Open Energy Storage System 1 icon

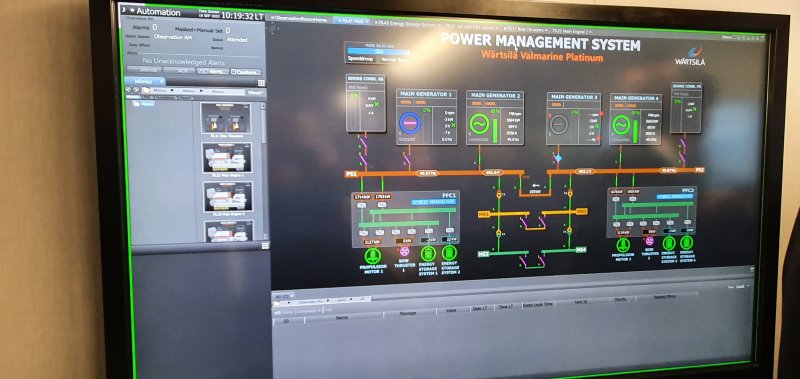point(428,254)
